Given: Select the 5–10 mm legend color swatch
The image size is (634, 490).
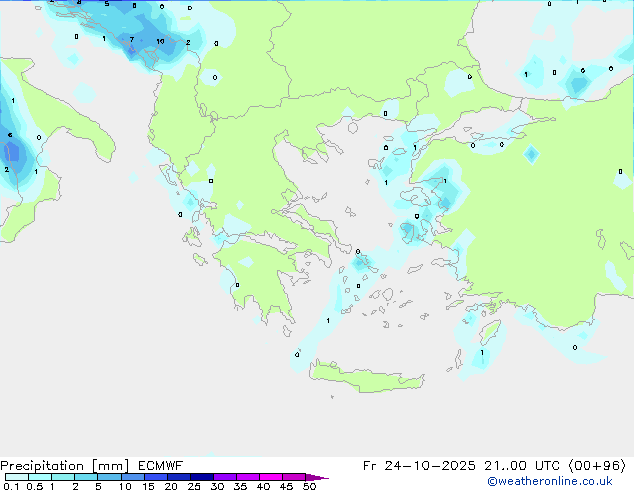Looking at the screenshot, I should pyautogui.click(x=109, y=477).
